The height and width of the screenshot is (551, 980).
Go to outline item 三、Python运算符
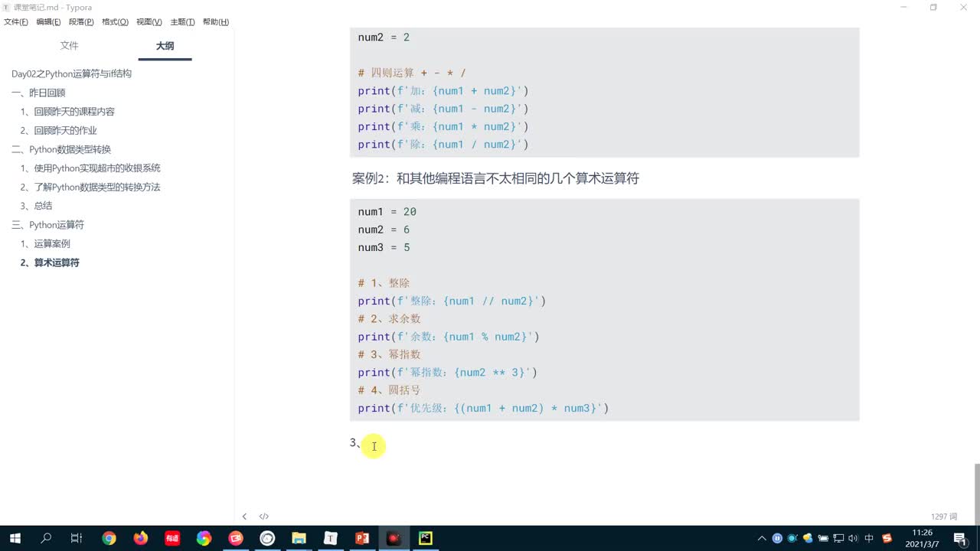point(47,225)
